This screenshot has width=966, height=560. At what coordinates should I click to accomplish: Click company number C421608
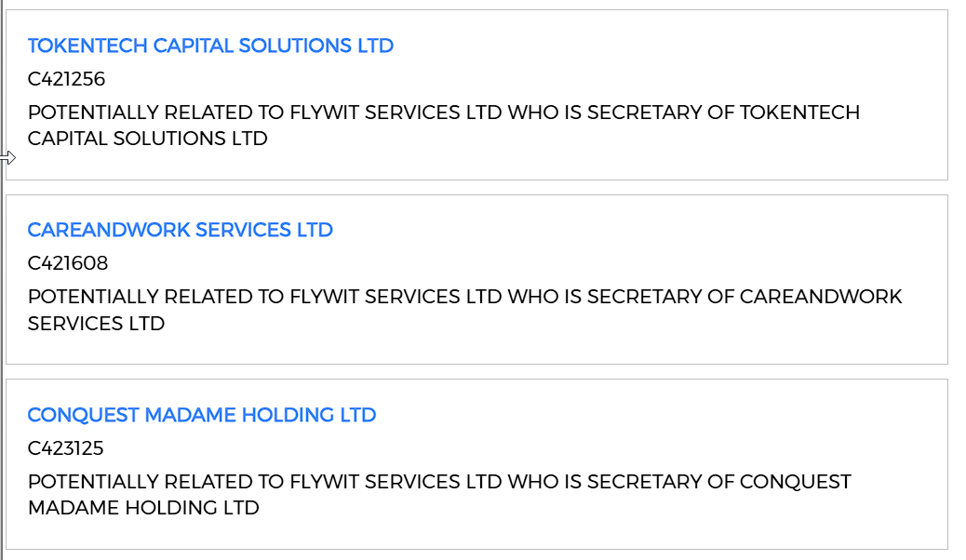(x=67, y=263)
